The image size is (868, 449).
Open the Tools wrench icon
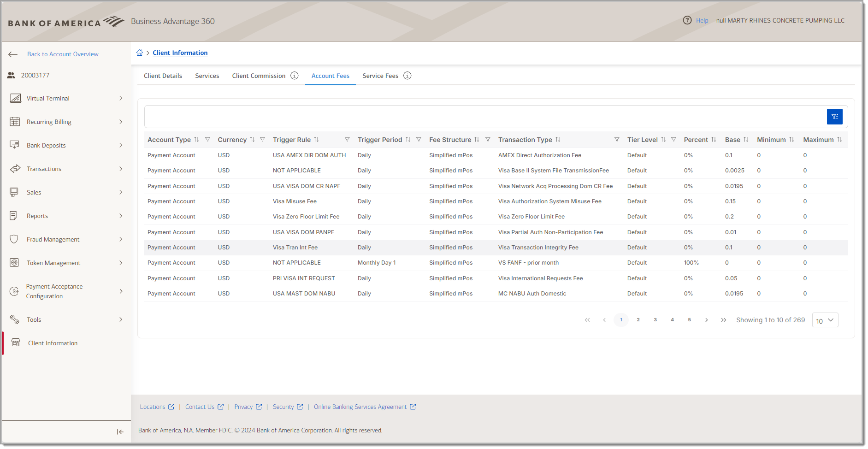(x=14, y=319)
